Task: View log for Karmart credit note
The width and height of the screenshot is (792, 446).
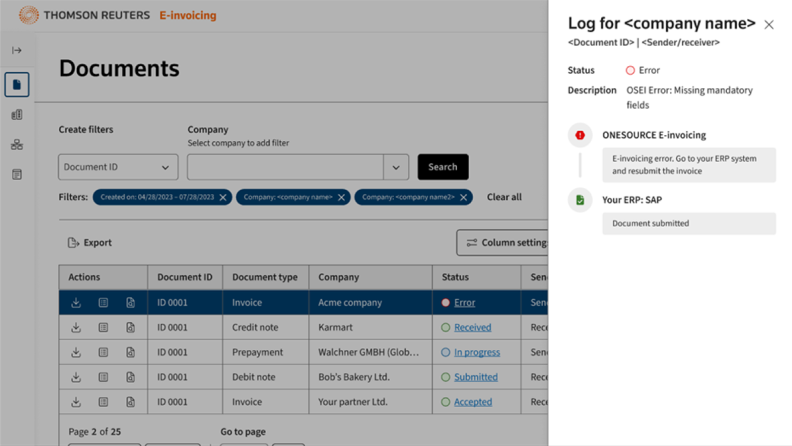Action: pos(103,328)
